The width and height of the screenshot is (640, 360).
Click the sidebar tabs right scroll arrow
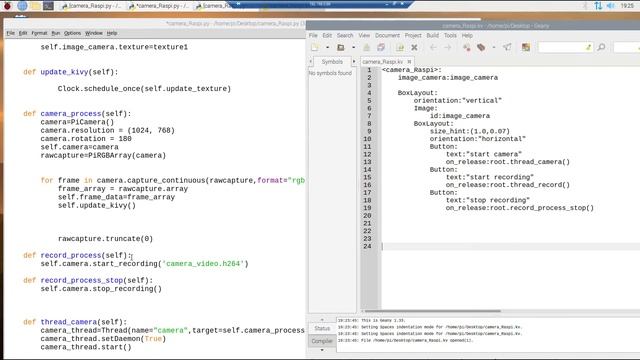354,62
